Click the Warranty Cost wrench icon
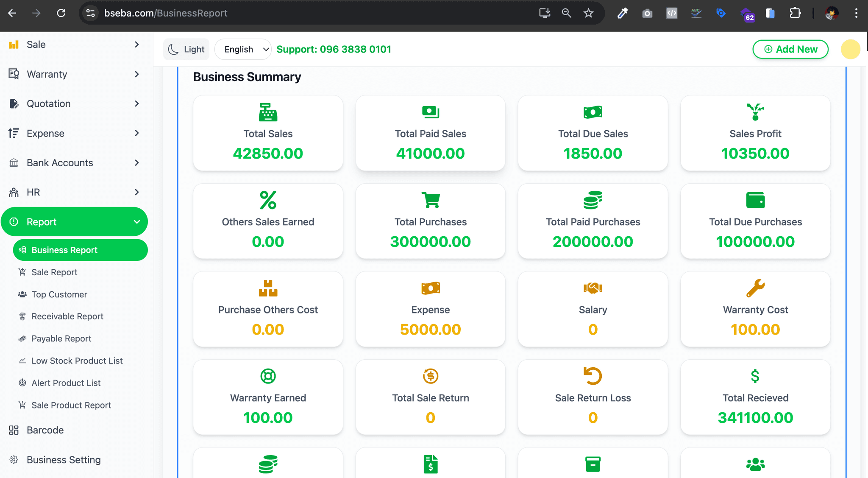868x478 pixels. (755, 288)
